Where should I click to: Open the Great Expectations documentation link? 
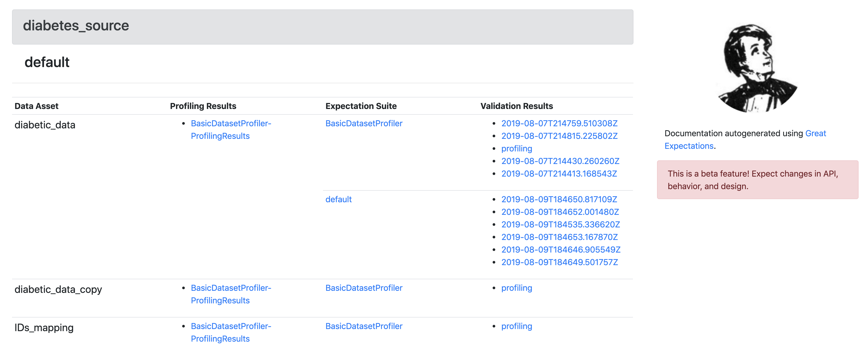815,134
